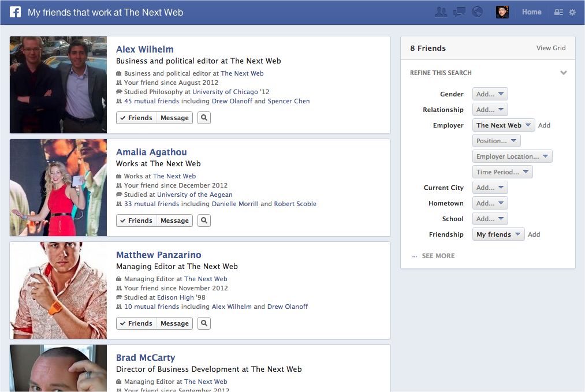585x392 pixels.
Task: View 10 mutual friends with Matthew
Action: 151,307
